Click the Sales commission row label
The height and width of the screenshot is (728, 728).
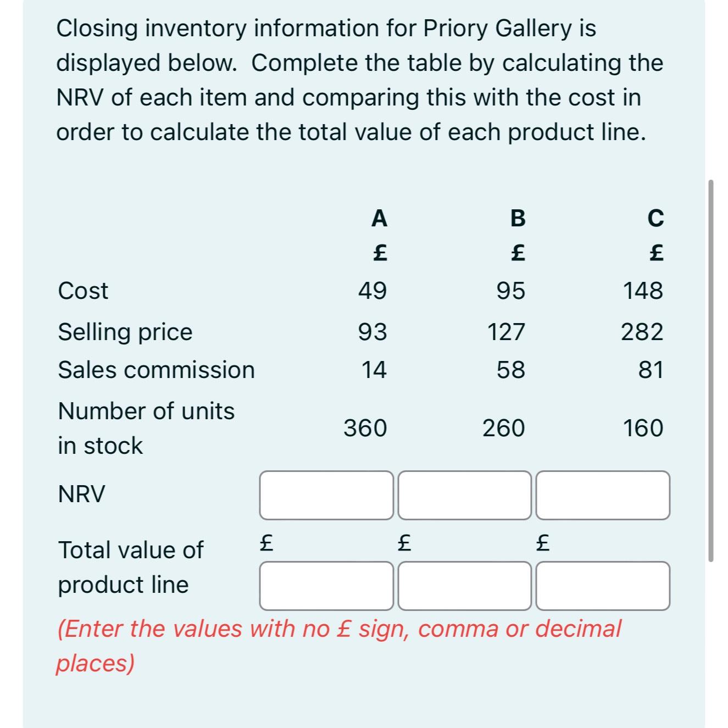[x=157, y=370]
